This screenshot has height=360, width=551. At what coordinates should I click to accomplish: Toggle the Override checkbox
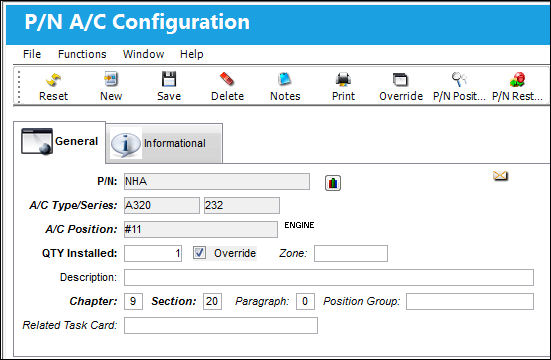(x=199, y=253)
